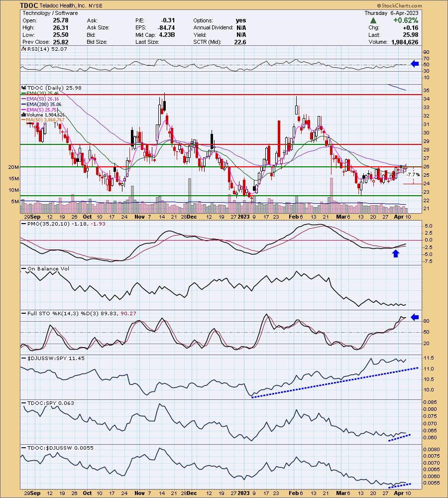Select the Prev Close value 25.82
The height and width of the screenshot is (498, 448).
pos(61,42)
